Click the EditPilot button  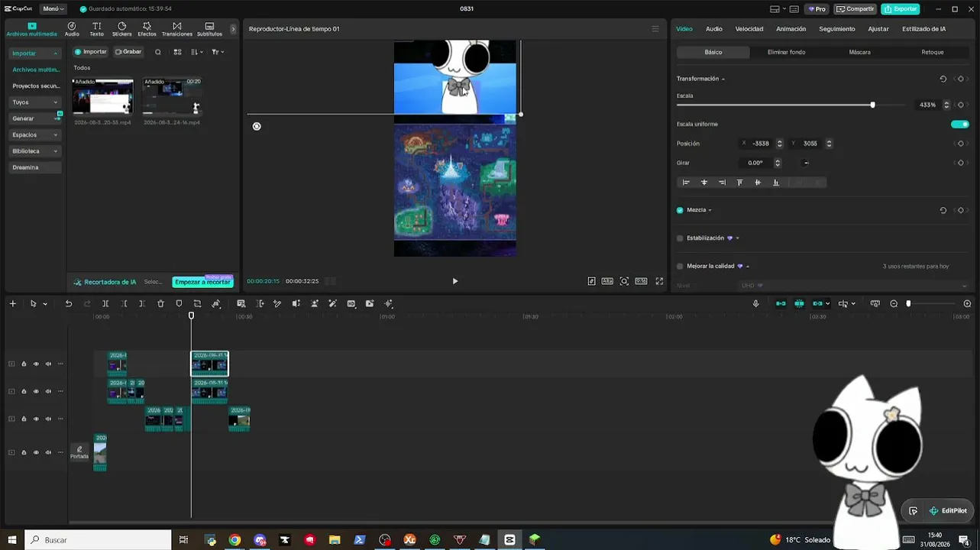click(x=948, y=511)
